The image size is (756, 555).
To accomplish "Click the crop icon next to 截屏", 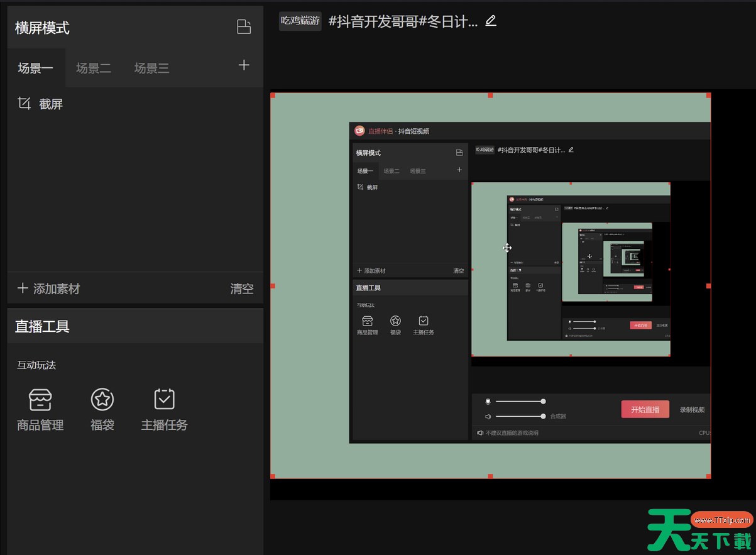I will [x=24, y=104].
